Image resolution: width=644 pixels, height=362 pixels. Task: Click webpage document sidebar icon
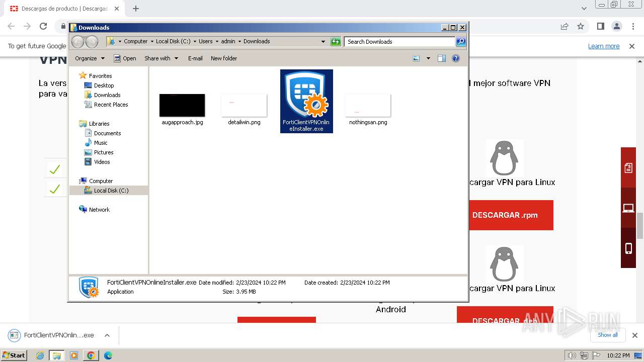pyautogui.click(x=628, y=168)
